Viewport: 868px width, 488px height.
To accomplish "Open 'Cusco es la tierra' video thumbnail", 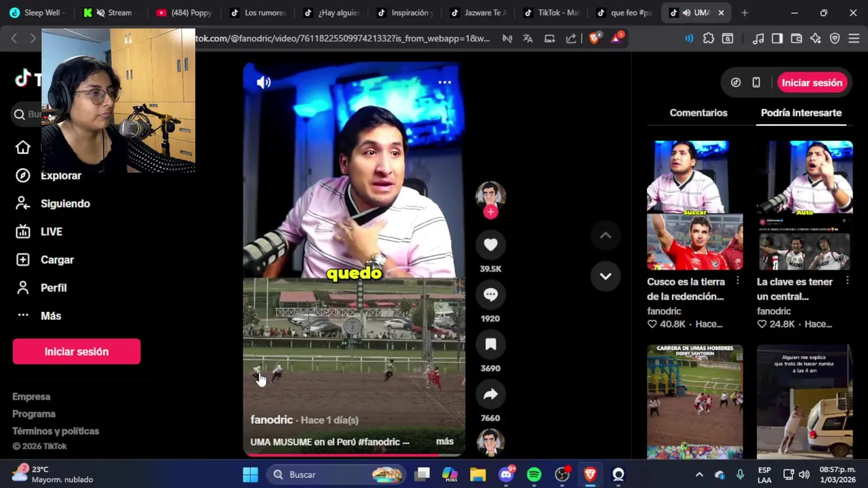I will point(694,205).
